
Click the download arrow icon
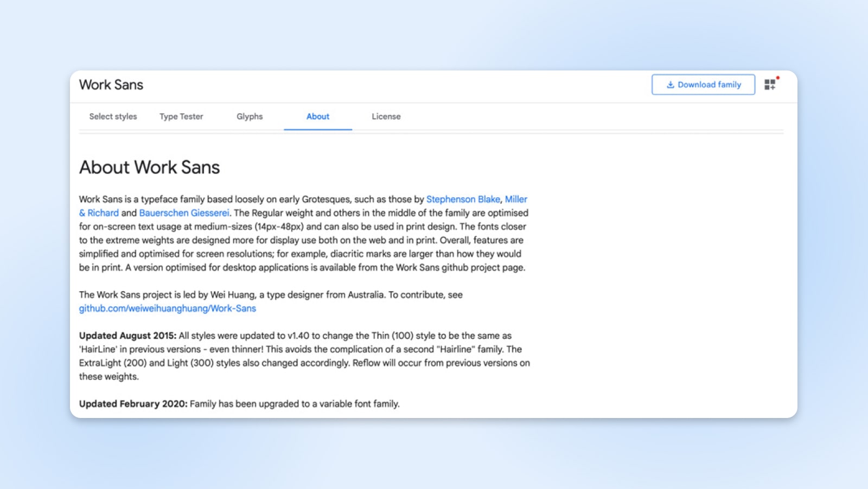tap(670, 85)
